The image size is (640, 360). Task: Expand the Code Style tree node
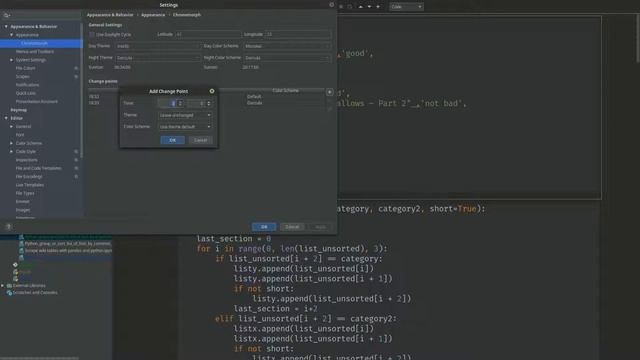click(11, 151)
